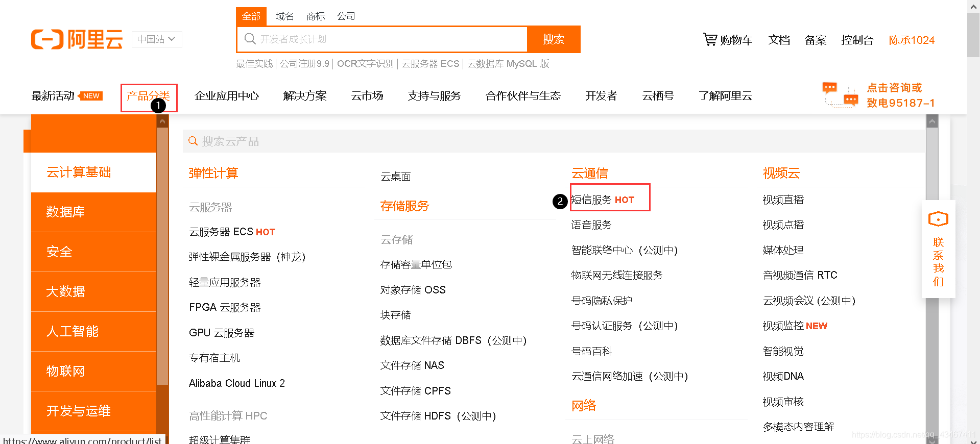Open the 文档 link

[x=779, y=40]
